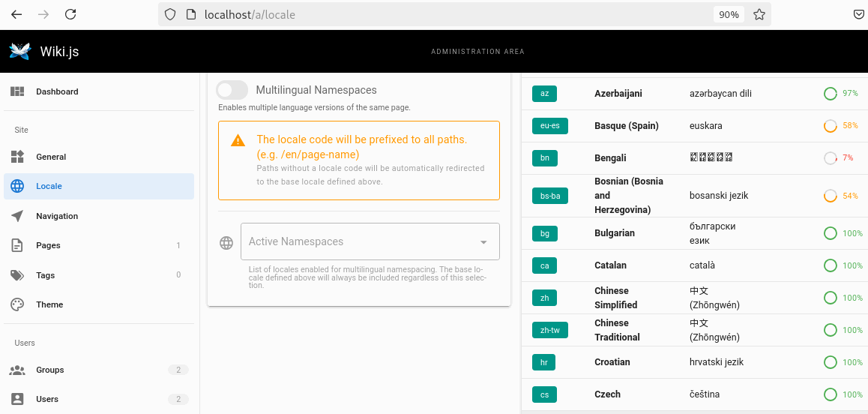Click the Azerbaijani 97% download status circle

[831, 94]
